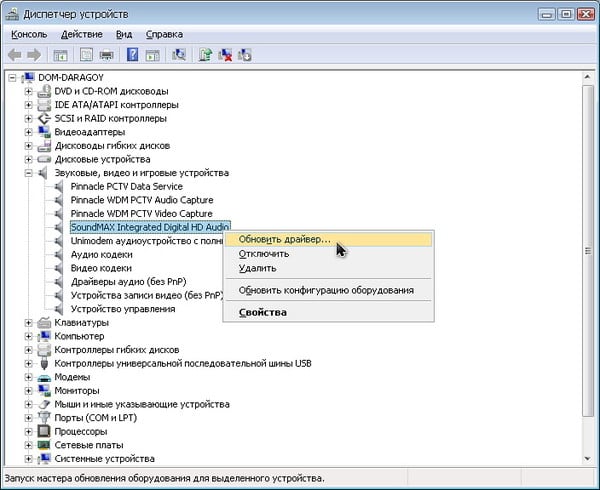The height and width of the screenshot is (490, 600).
Task: Choose Удалить in the context menu
Action: [x=328, y=268]
